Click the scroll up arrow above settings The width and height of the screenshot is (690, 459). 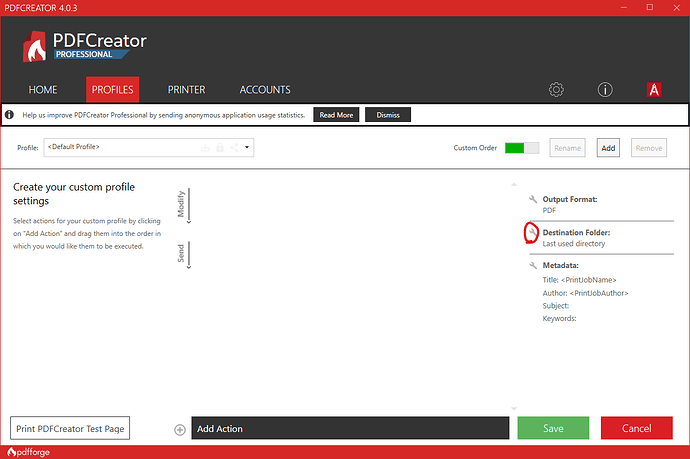[x=514, y=184]
